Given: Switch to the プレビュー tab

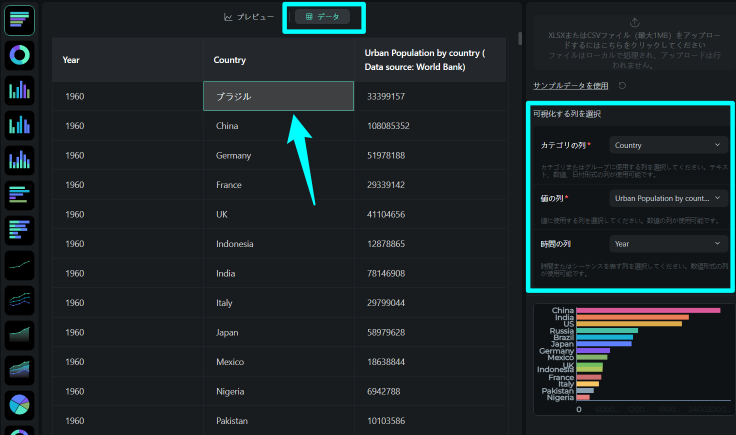Looking at the screenshot, I should (249, 17).
